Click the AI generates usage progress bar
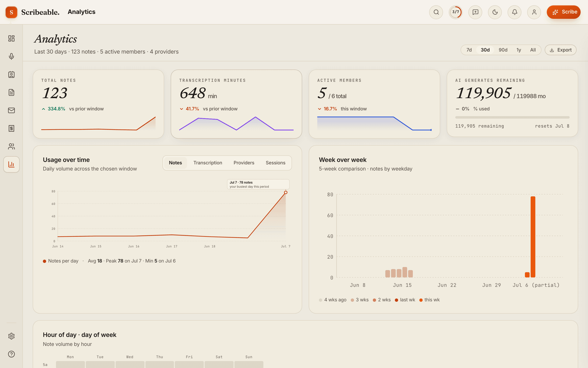The height and width of the screenshot is (368, 588). [x=512, y=118]
